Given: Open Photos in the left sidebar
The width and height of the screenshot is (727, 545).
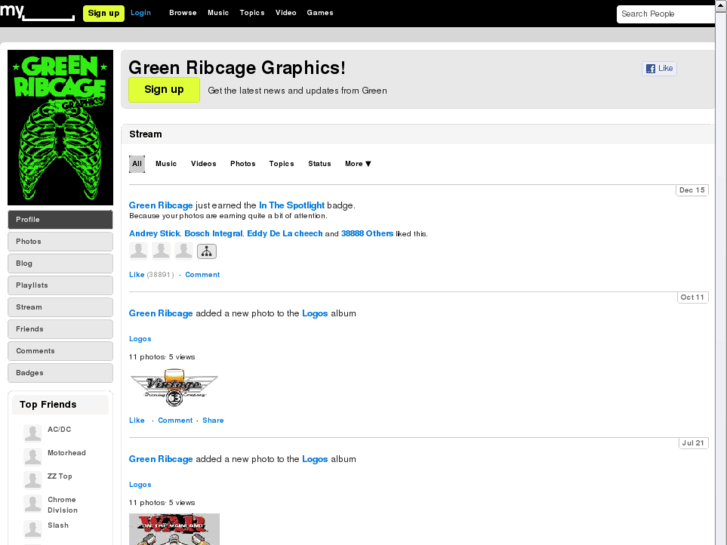Looking at the screenshot, I should coord(60,242).
